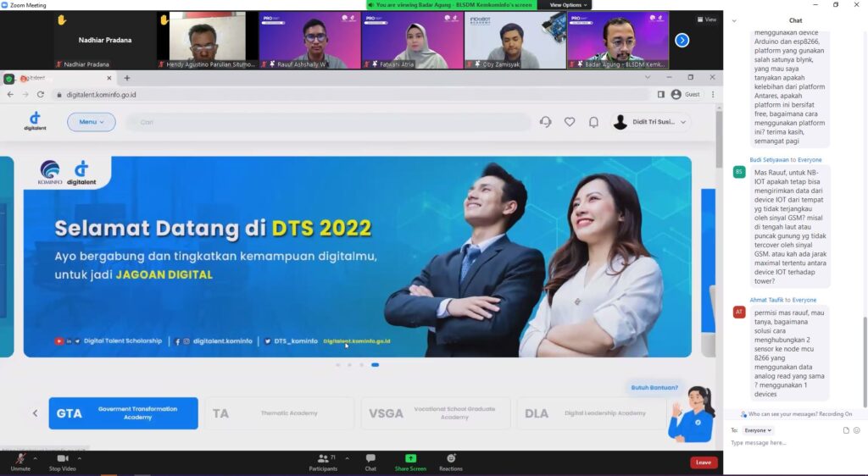This screenshot has width=868, height=476.
Task: Collapse the Chat panel header chevron
Action: click(x=734, y=20)
